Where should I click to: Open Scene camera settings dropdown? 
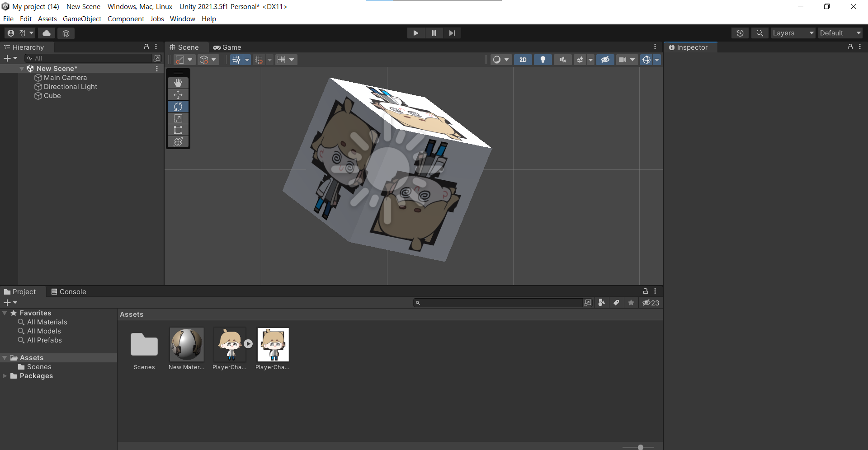(x=627, y=60)
